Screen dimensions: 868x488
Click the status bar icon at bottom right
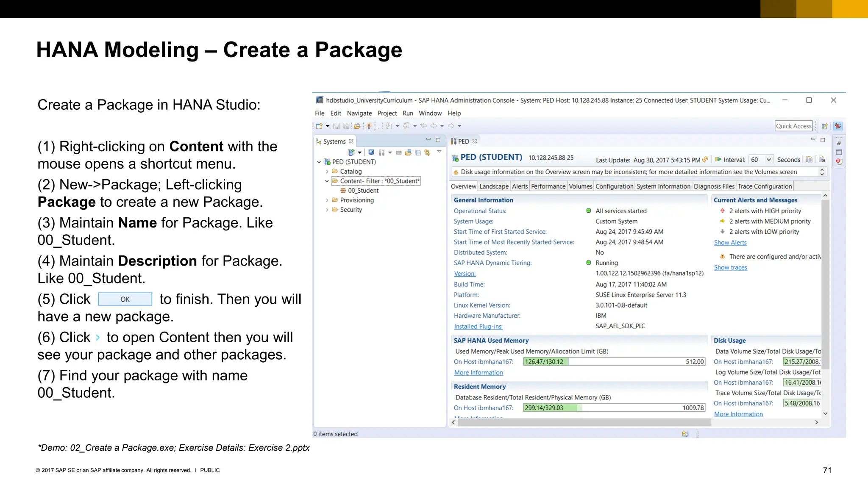685,434
